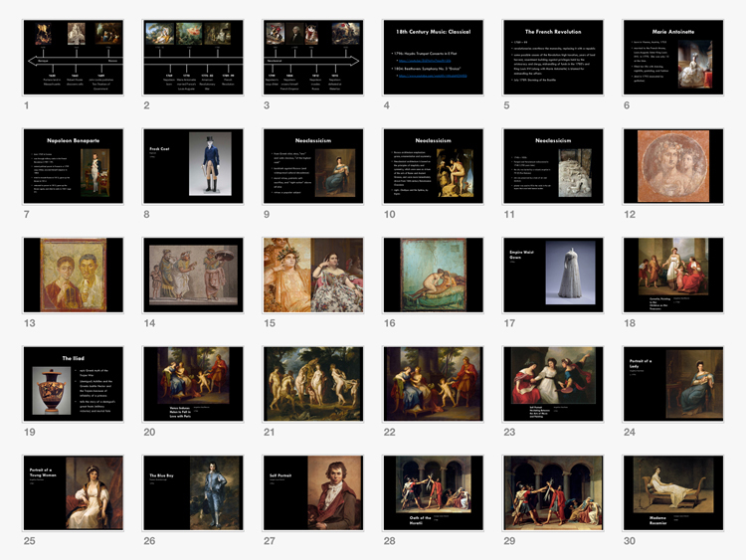
Task: Select slide 1 timeline thumbnail
Action: (74, 57)
